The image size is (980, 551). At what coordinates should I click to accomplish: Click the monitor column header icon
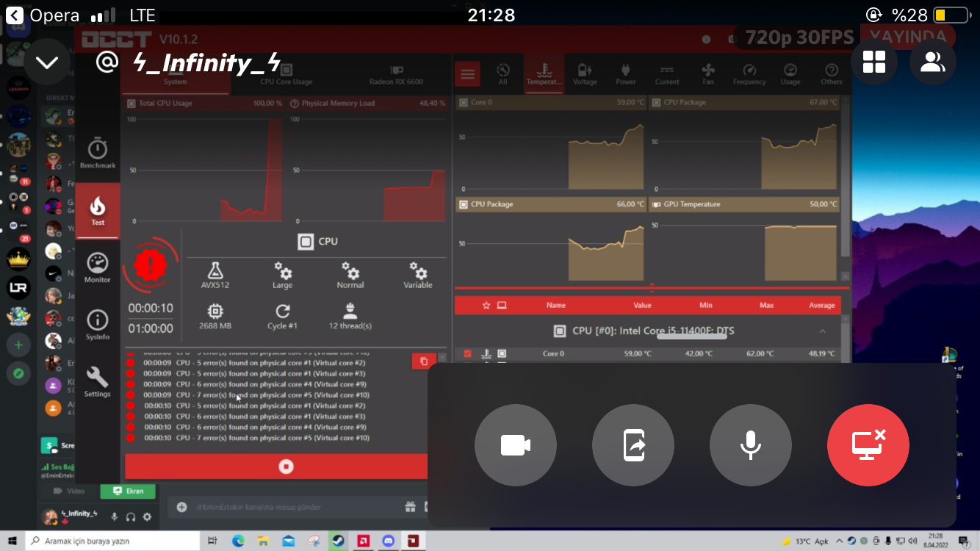coord(502,305)
